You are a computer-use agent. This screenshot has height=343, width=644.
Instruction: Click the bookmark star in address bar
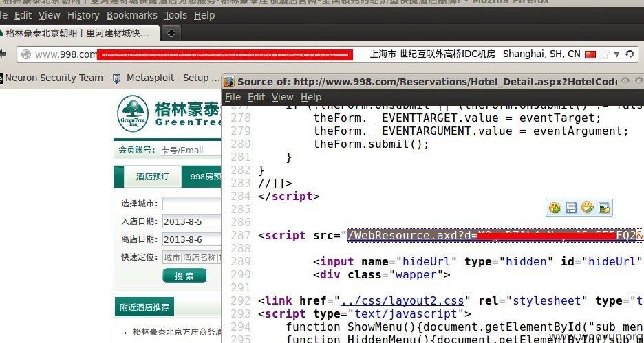coord(604,54)
